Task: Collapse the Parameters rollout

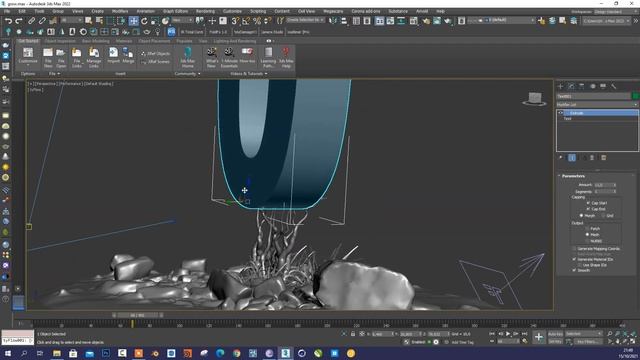Action: [x=573, y=176]
